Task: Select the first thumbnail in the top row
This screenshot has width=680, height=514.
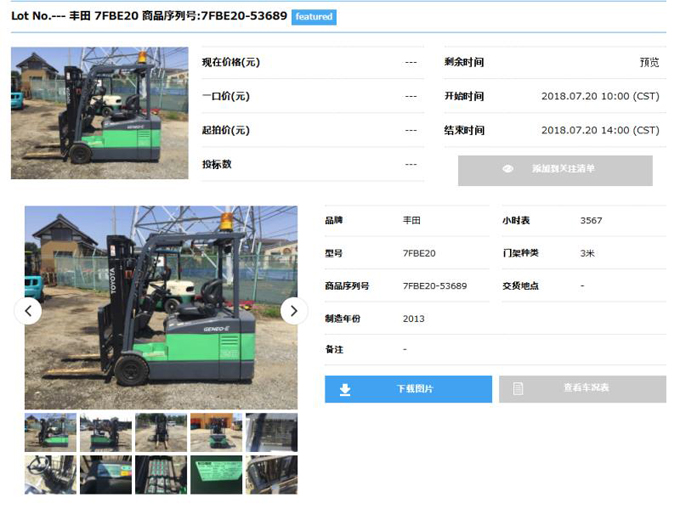Action: click(x=50, y=432)
